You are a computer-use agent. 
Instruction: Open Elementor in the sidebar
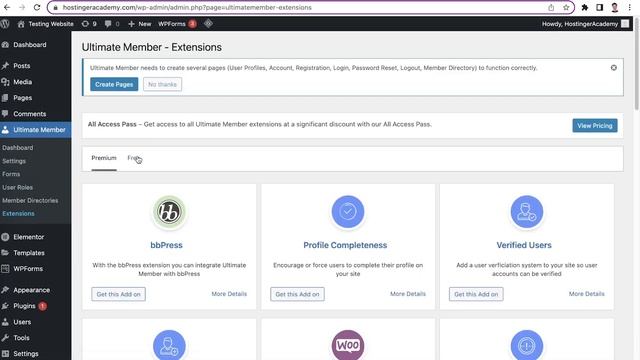(28, 237)
